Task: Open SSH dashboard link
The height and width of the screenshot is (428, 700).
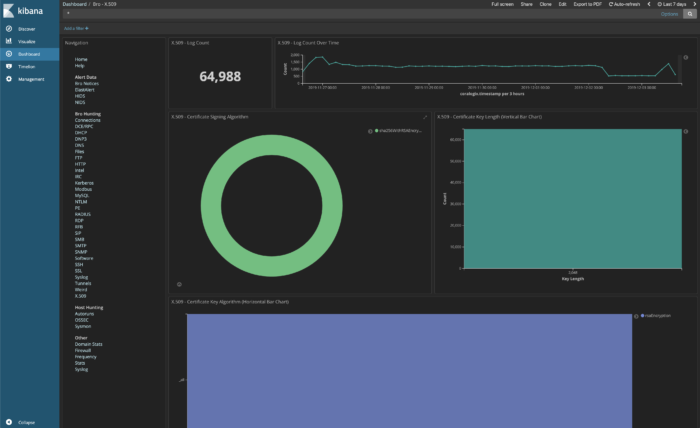Action: pos(79,264)
